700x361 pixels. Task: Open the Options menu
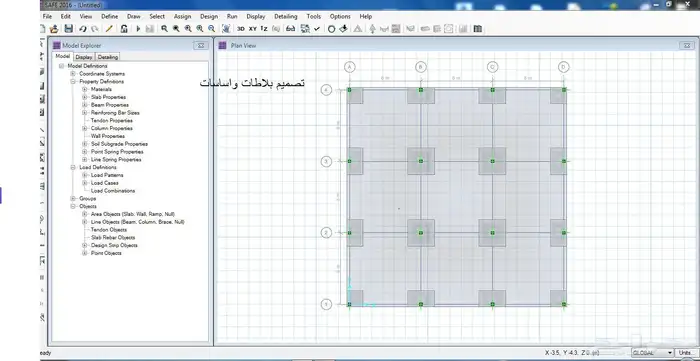click(340, 16)
